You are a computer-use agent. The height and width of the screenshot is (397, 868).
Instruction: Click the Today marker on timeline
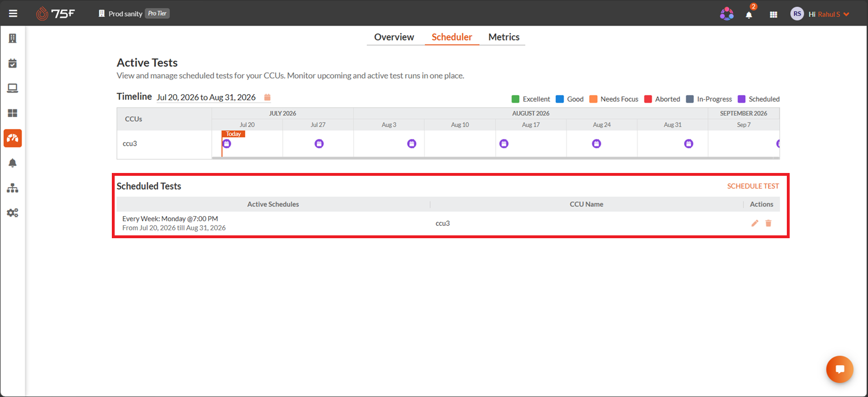tap(233, 134)
